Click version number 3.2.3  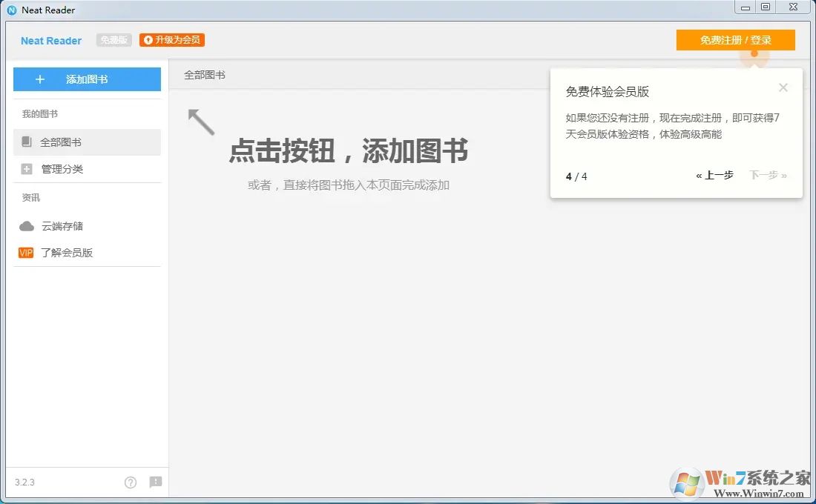pyautogui.click(x=24, y=483)
